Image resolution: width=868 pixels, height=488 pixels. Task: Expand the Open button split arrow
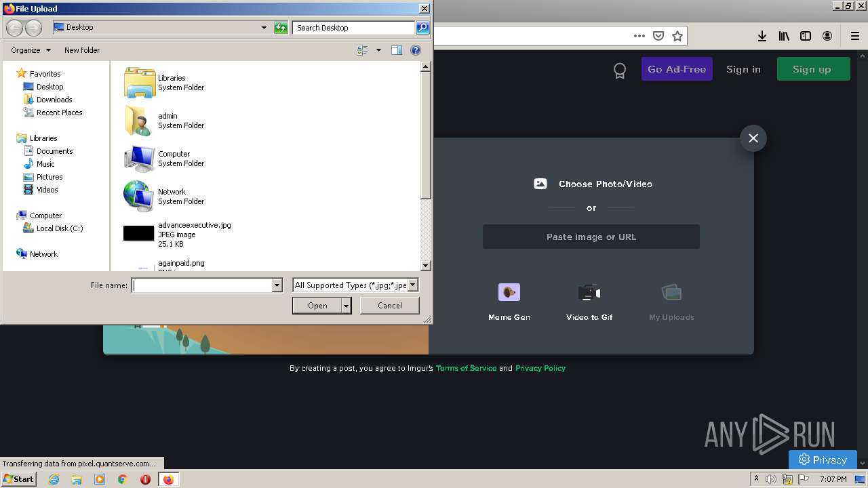[347, 306]
